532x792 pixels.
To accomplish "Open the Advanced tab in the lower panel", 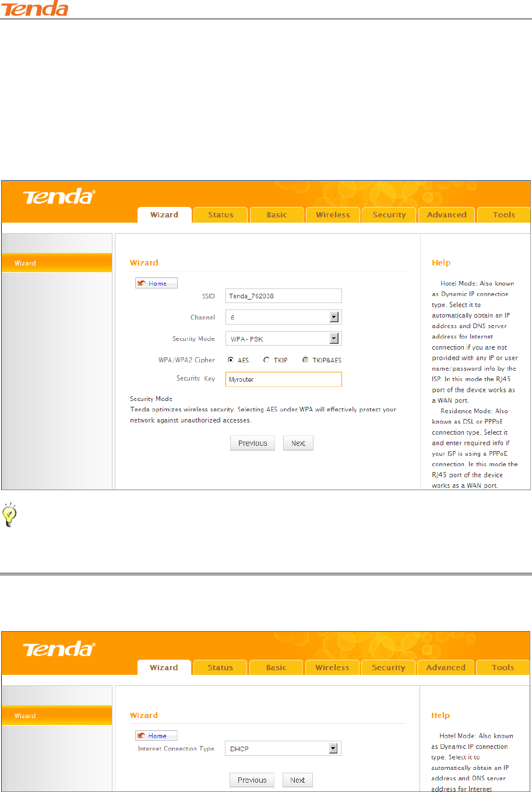I will pos(446,668).
